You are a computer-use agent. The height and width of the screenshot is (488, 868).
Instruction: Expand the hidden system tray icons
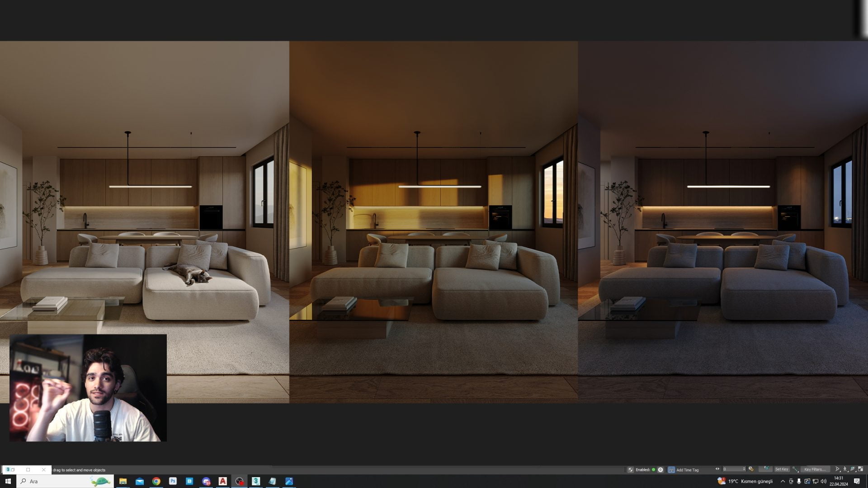[x=783, y=481]
